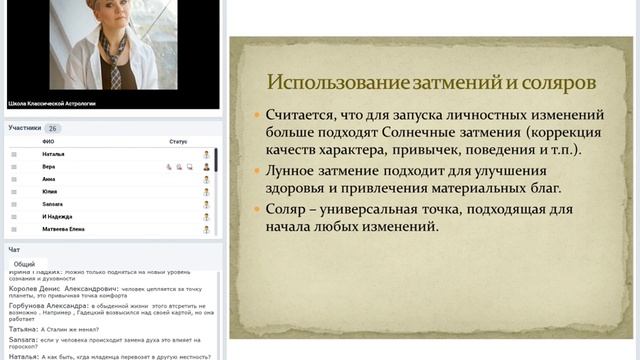Click the presenter avatar icon for Вера

click(207, 167)
